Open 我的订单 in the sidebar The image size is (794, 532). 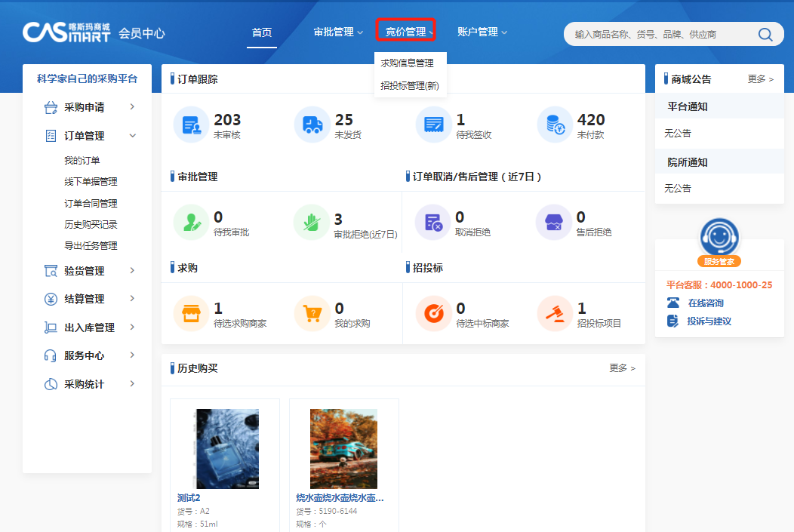[x=82, y=161]
